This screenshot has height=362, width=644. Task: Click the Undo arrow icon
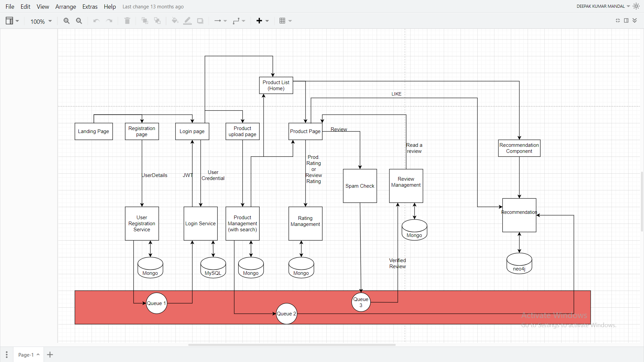(96, 21)
